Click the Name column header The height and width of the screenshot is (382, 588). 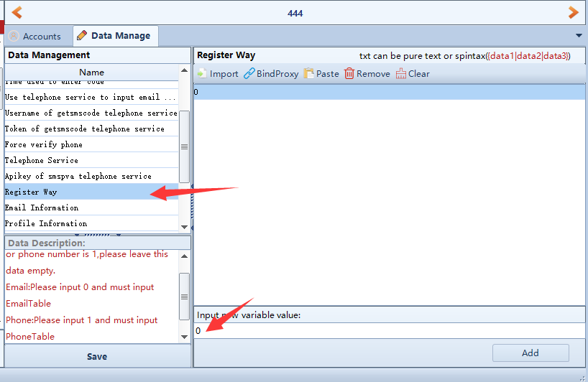(91, 72)
